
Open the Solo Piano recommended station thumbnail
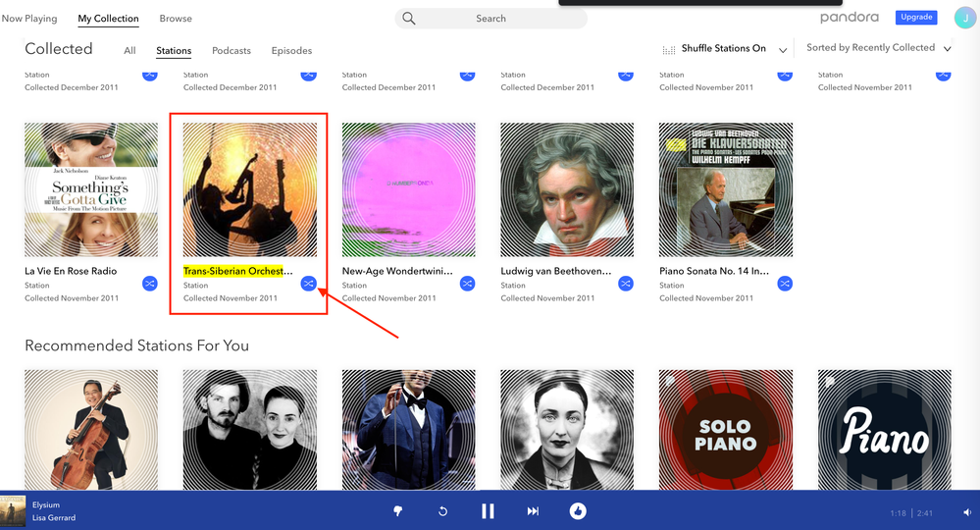725,432
